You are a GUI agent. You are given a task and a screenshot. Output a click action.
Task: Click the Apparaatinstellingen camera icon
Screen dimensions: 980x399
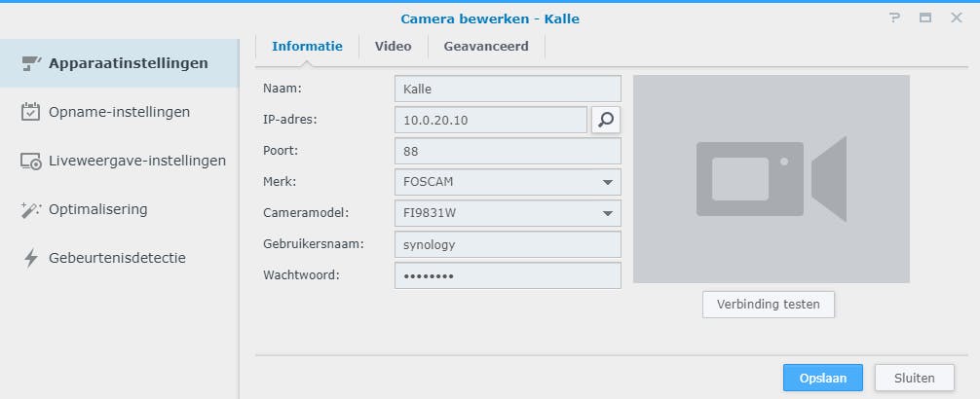(x=30, y=63)
